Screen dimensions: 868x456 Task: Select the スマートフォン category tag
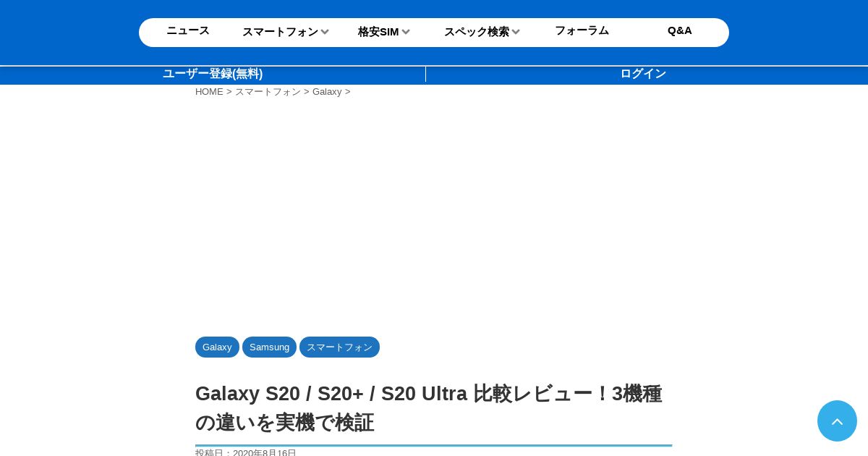(339, 347)
